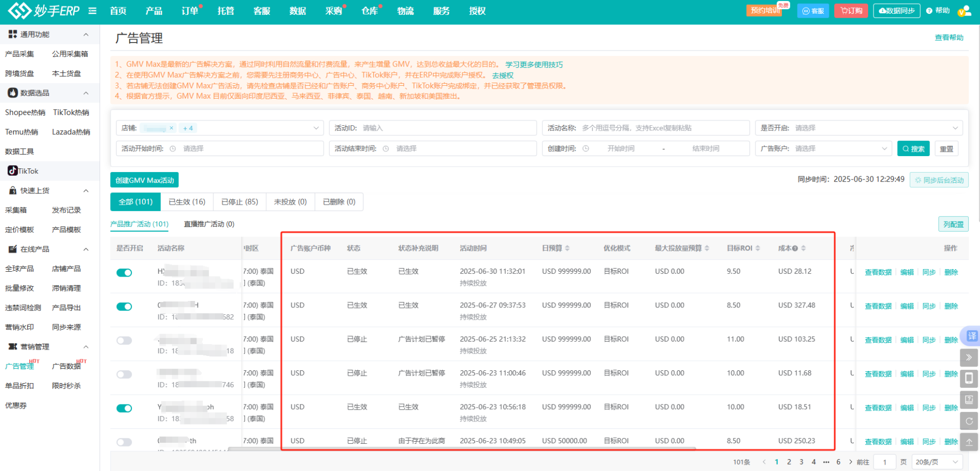Collapse floating toolbar with double-arrow icon
Image resolution: width=980 pixels, height=471 pixels.
click(x=969, y=358)
